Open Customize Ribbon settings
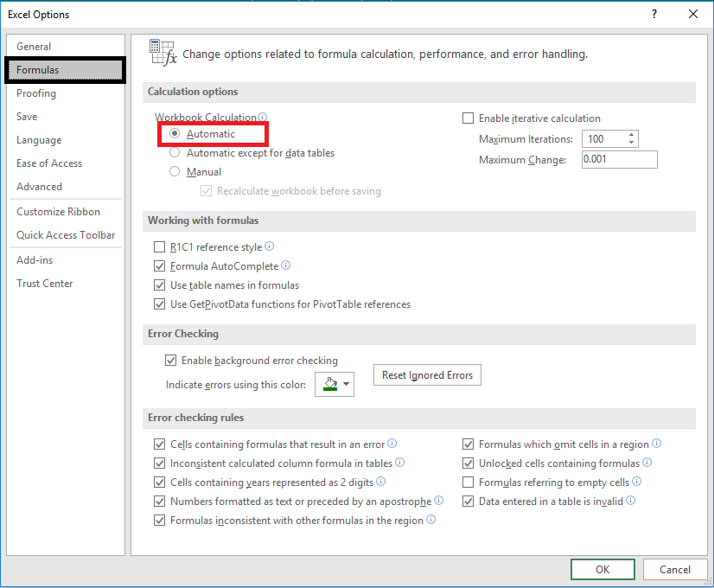 [58, 212]
